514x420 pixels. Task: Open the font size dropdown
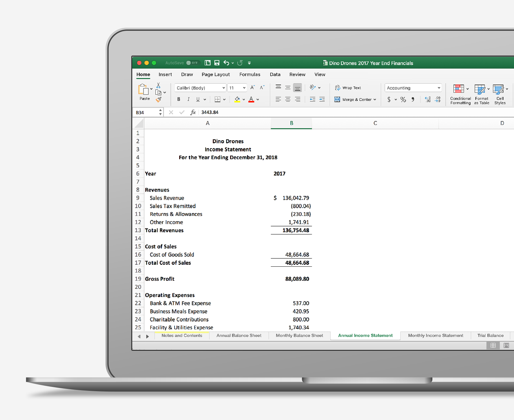[237, 87]
